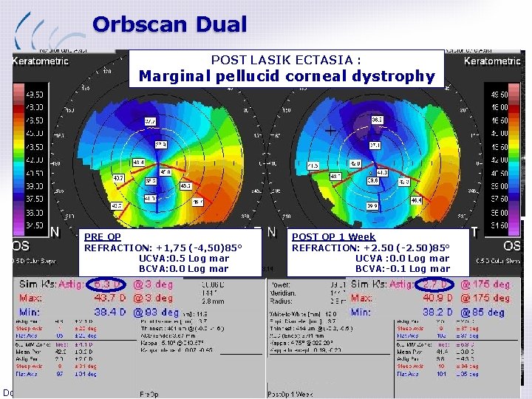Click "Flat Axis 101" in the post-op zone table
Viewport: 532px width, 399px height.
[x=421, y=374]
